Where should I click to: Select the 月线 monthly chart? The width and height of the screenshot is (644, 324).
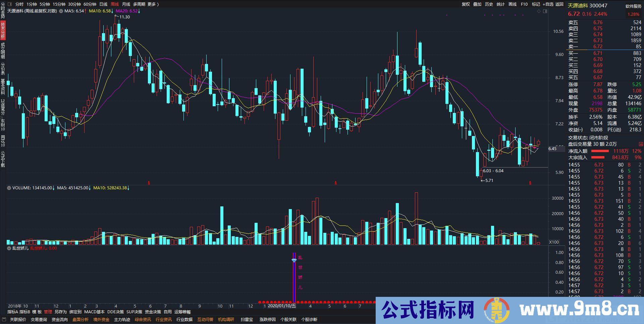click(x=126, y=4)
